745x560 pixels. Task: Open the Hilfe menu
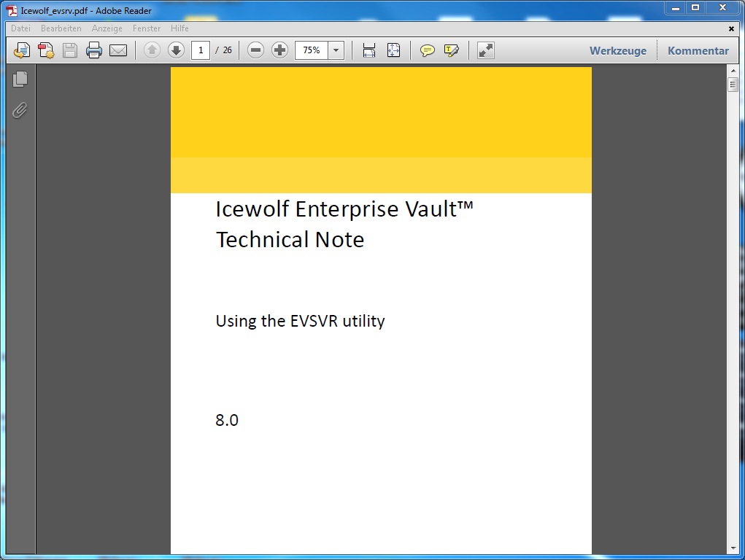coord(180,28)
